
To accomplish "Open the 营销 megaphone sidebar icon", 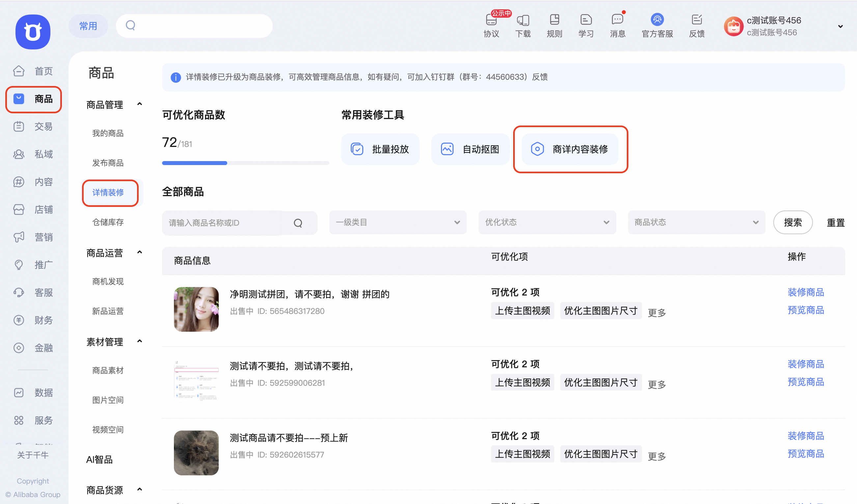I will 19,237.
